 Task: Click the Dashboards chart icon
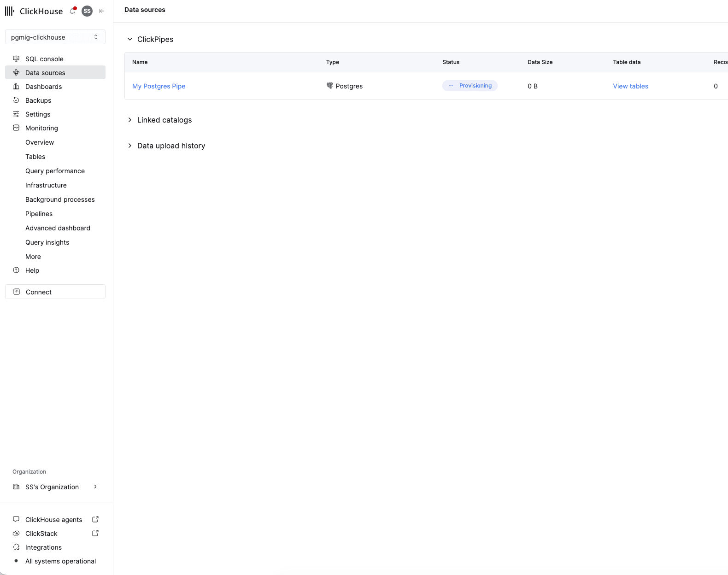pos(16,86)
